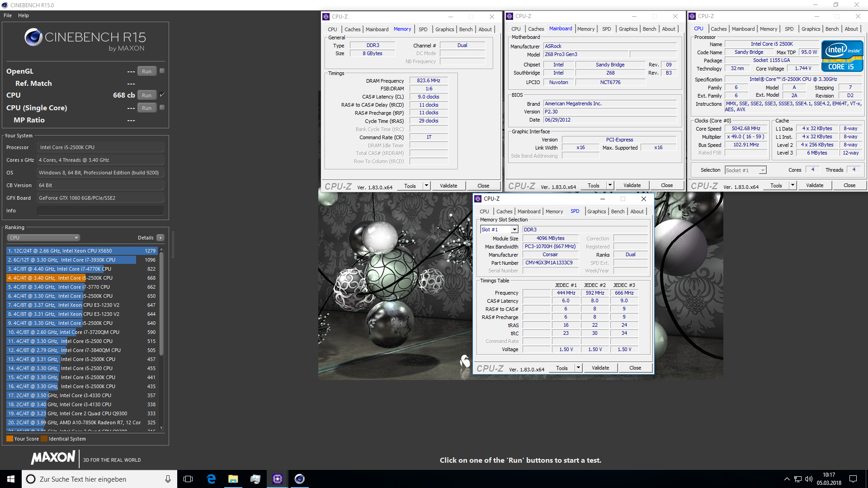The width and height of the screenshot is (868, 488).
Task: Click the volume speaker tray icon
Action: tap(809, 479)
